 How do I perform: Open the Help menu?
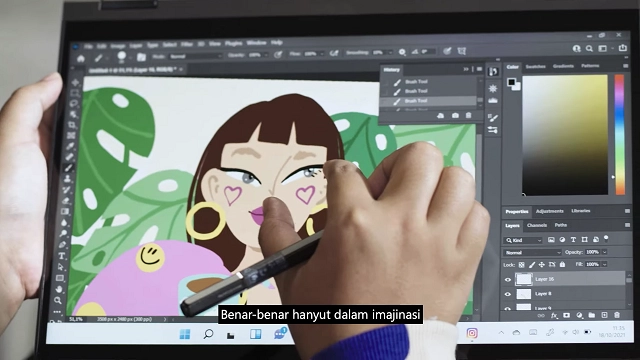click(x=277, y=42)
